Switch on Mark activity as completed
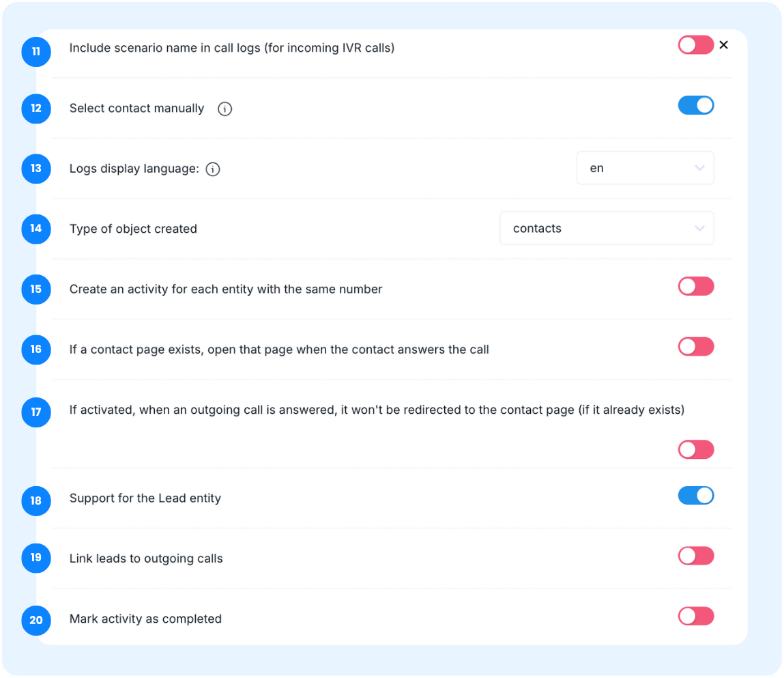784x678 pixels. [x=695, y=617]
